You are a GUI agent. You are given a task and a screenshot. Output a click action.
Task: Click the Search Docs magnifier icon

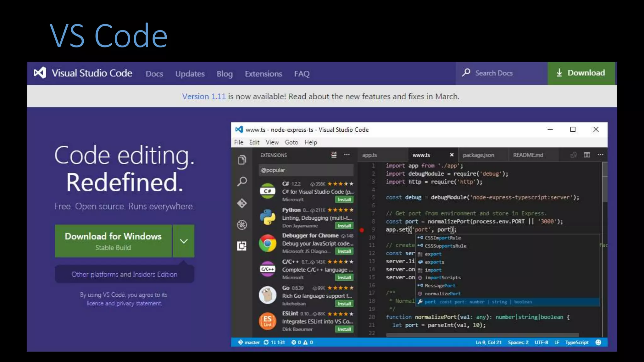[x=466, y=73]
